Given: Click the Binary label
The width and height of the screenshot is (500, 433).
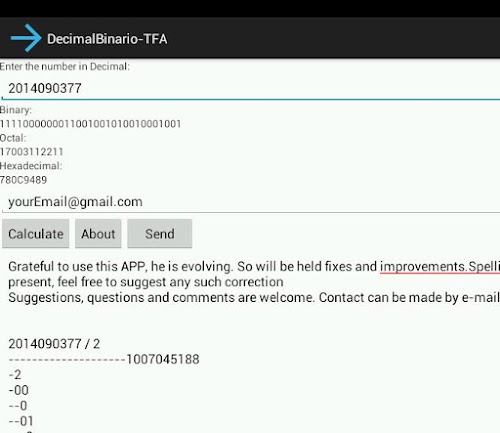Looking at the screenshot, I should pyautogui.click(x=16, y=110).
